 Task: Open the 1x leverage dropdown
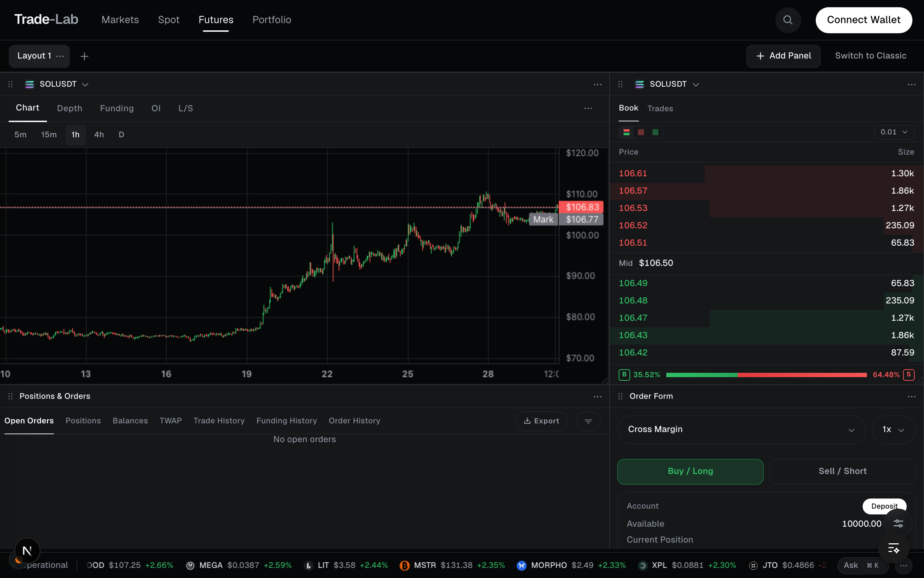[893, 430]
